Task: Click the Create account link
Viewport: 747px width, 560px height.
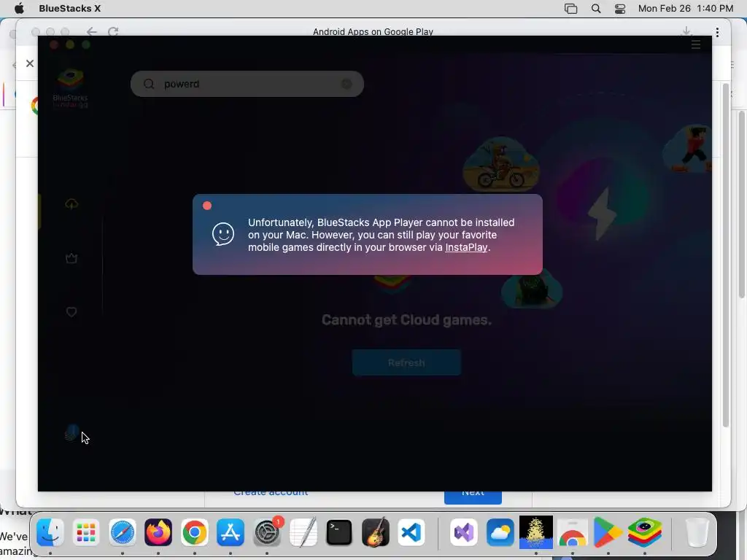Action: 271,493
